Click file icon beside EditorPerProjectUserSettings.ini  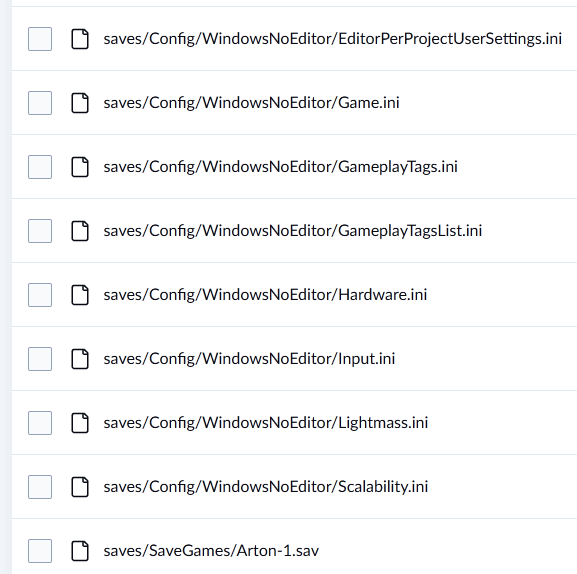(x=80, y=39)
